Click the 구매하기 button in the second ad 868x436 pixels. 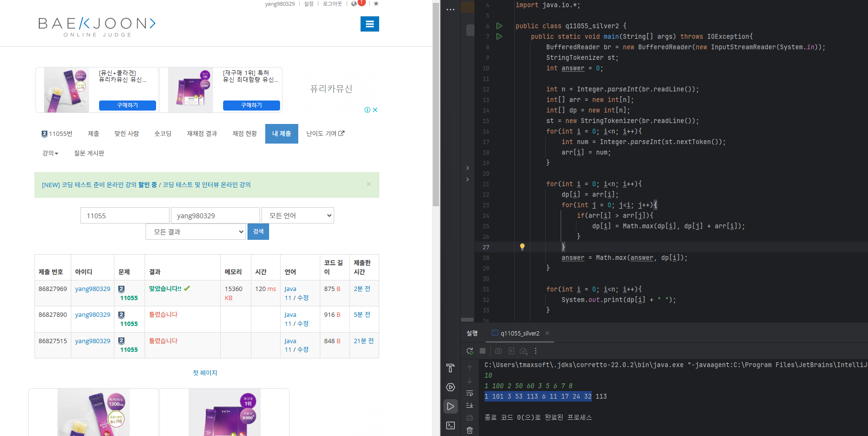251,105
